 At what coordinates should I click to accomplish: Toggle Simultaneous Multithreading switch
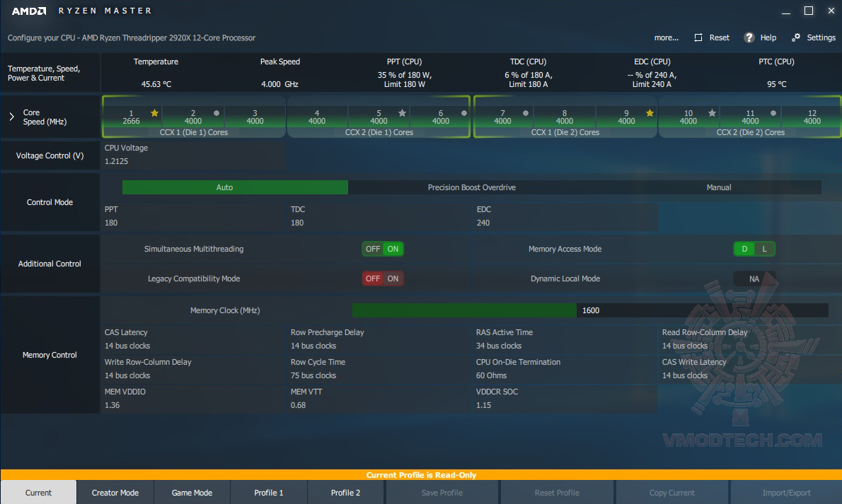tap(382, 249)
